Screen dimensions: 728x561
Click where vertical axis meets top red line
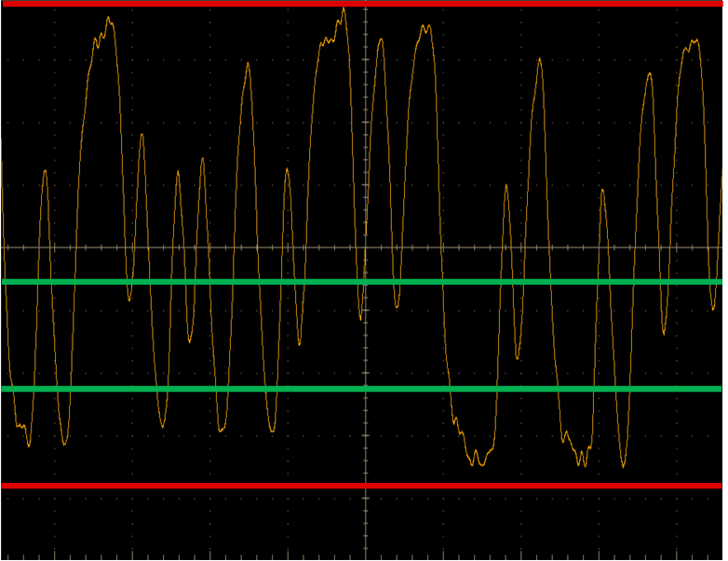point(366,4)
